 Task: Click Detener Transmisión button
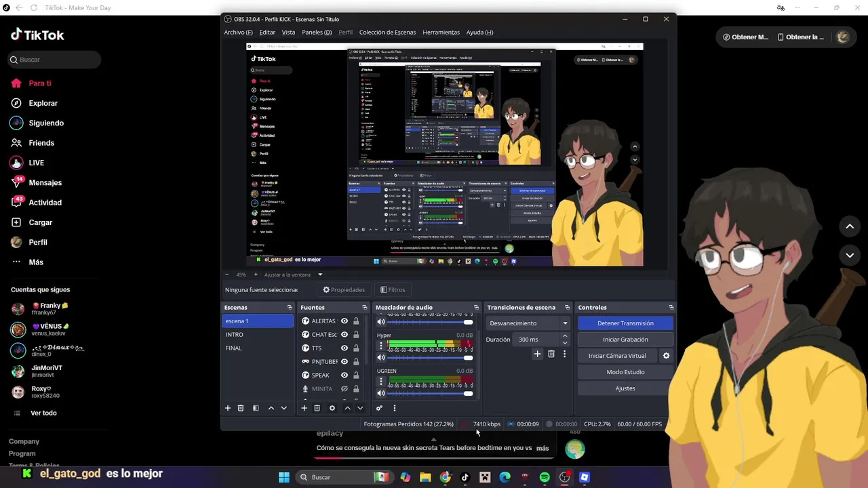tap(625, 323)
